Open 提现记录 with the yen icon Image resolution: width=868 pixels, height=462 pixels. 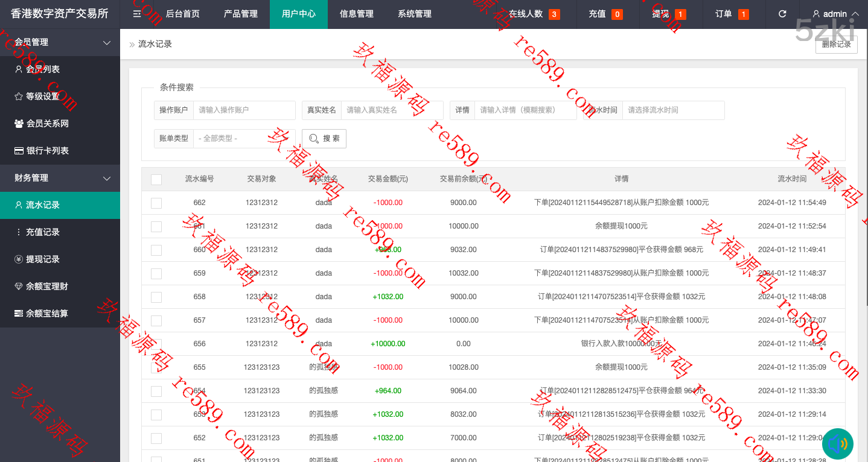19,259
